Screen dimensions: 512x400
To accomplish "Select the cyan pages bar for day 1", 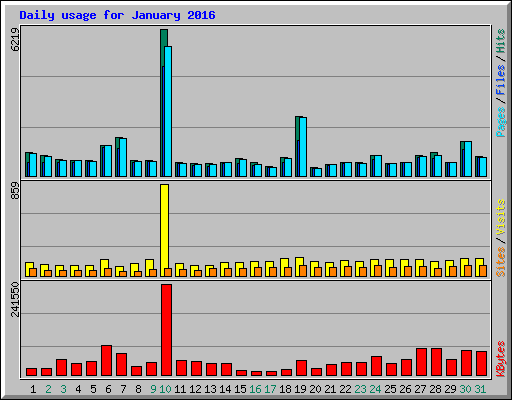I will coord(33,165).
